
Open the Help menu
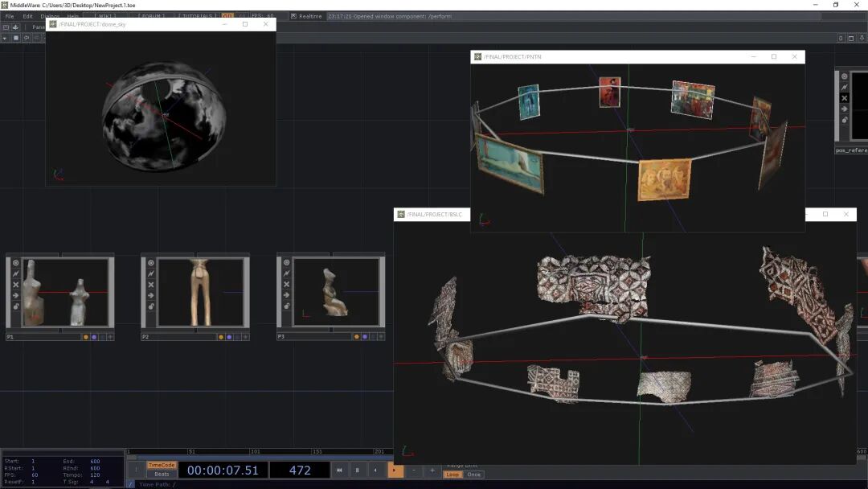(x=72, y=16)
